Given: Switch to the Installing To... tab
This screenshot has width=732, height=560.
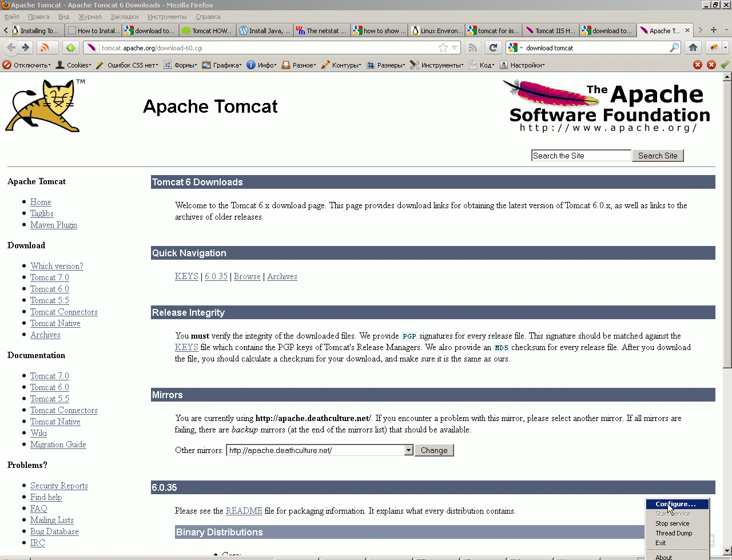Looking at the screenshot, I should click(x=35, y=30).
